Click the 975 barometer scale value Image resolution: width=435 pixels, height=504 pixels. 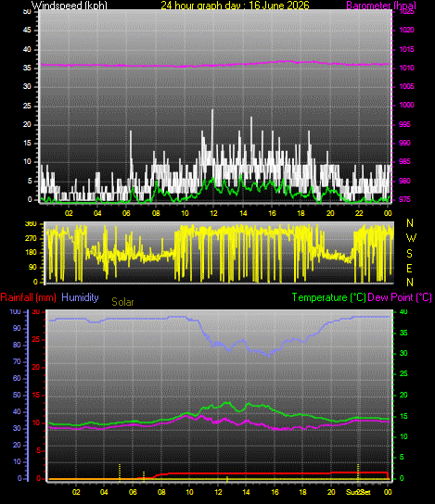[404, 199]
